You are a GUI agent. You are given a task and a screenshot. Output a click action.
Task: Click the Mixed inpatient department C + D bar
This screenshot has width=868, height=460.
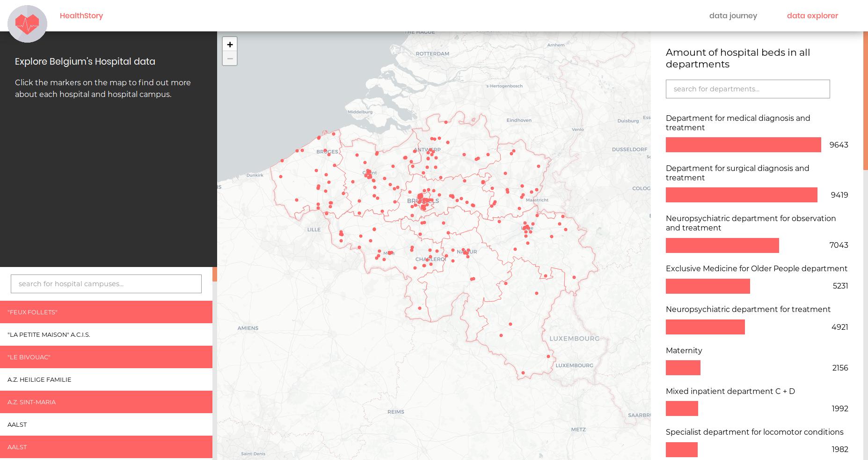click(682, 408)
